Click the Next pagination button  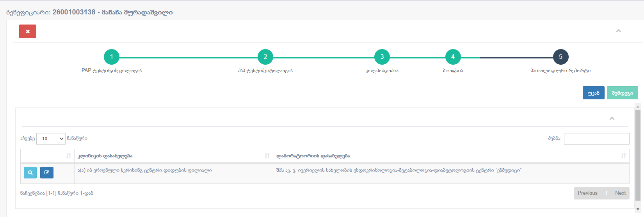pos(620,193)
